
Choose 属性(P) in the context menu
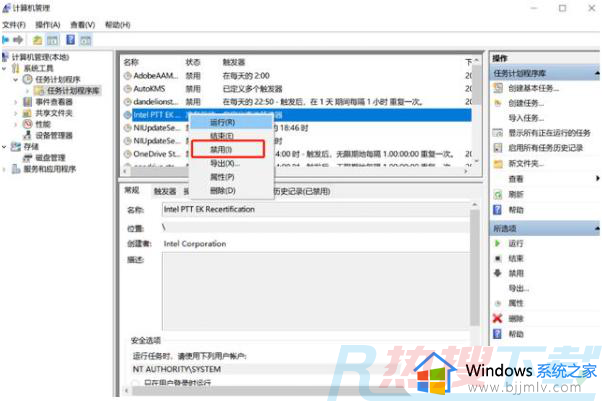(x=232, y=177)
